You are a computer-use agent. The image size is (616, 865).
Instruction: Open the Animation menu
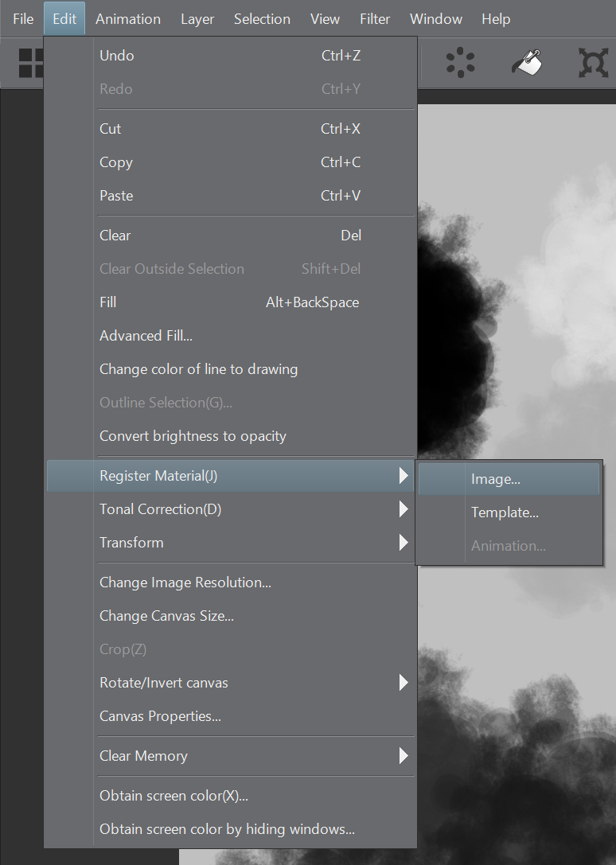coord(128,19)
